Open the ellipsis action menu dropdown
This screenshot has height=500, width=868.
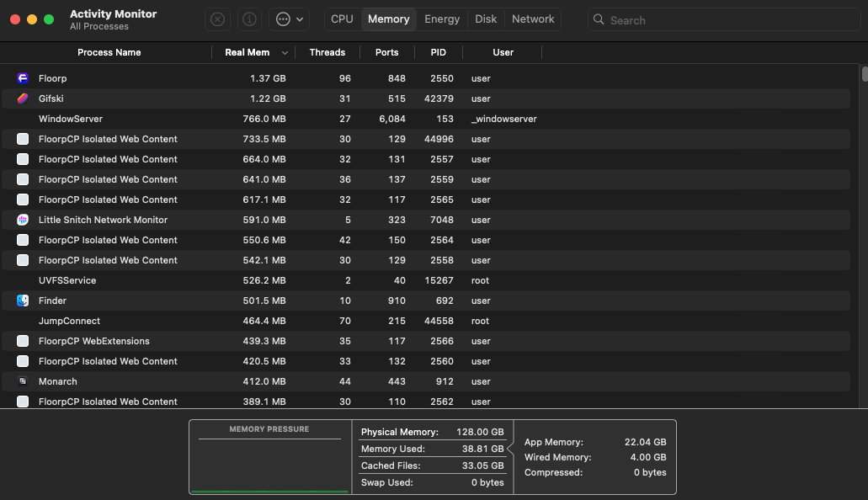coord(289,19)
